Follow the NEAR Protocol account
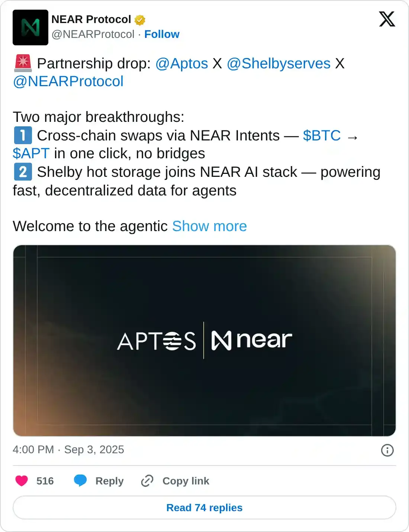The height and width of the screenshot is (532, 409). [162, 34]
